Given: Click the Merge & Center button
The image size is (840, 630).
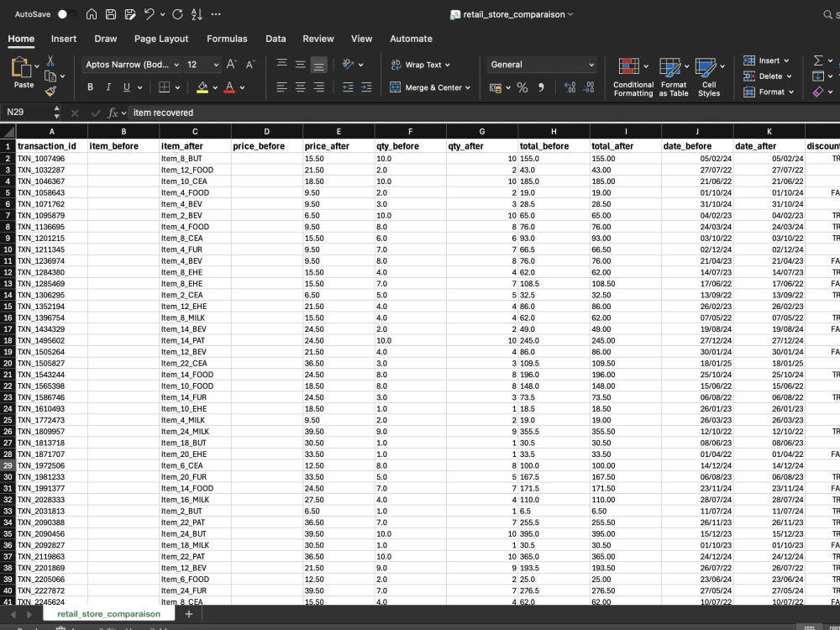Looking at the screenshot, I should [x=430, y=87].
